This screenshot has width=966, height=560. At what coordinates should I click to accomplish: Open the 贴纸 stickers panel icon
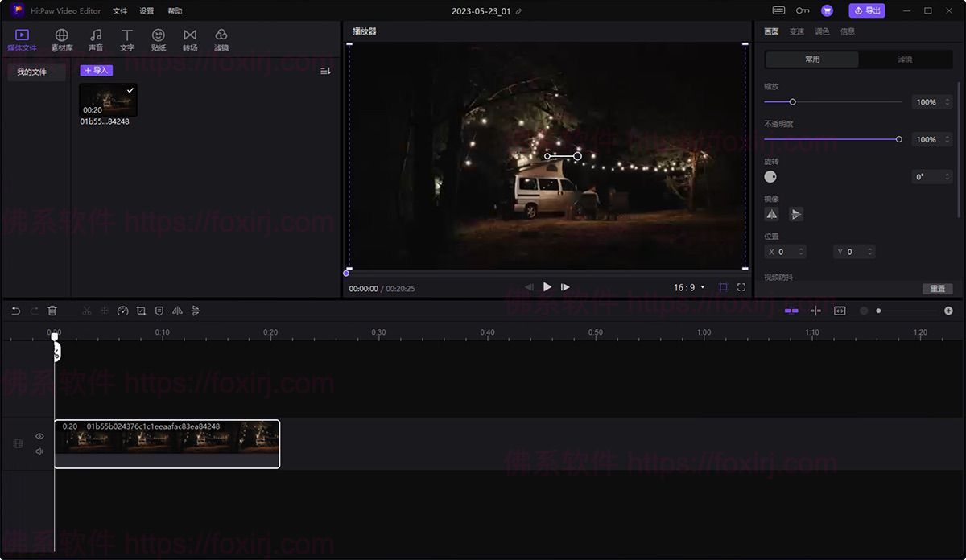coord(159,39)
